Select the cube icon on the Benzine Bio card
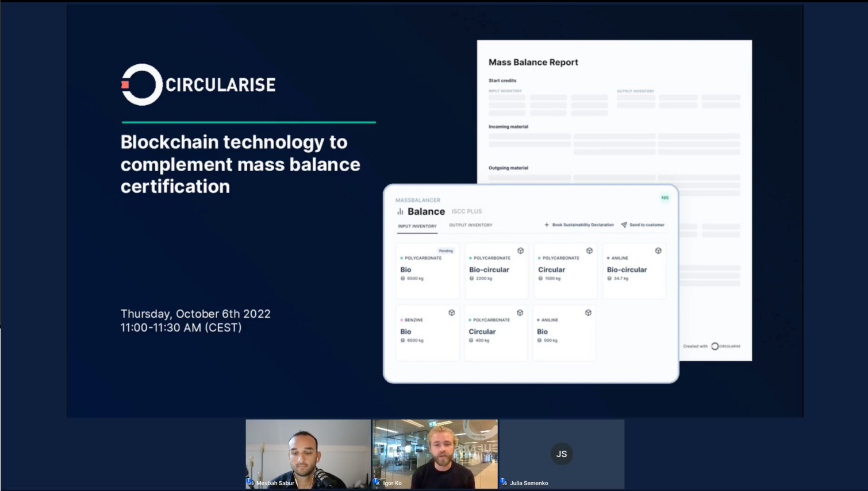Viewport: 868px width, 491px height. tap(451, 312)
